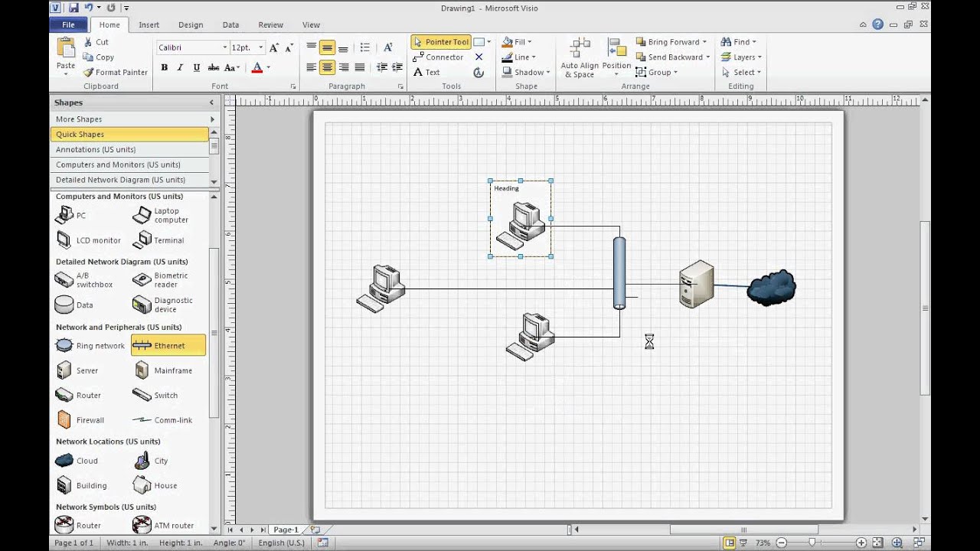Open Visio Help question mark icon
Screen dimensions: 980x551
coord(878,24)
